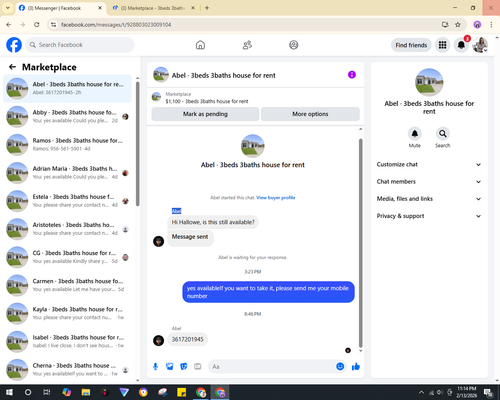Open CG 3beds 3baths conversation
Screen dimensions: 500x400
click(68, 257)
